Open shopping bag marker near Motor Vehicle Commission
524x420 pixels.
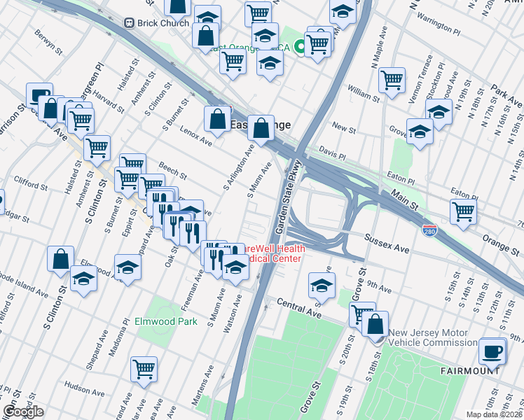click(x=375, y=325)
